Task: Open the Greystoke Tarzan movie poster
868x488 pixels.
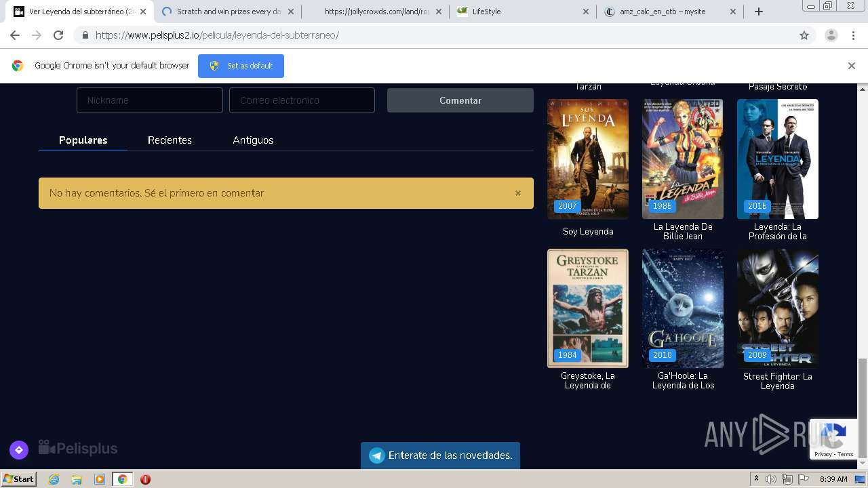Action: [588, 308]
